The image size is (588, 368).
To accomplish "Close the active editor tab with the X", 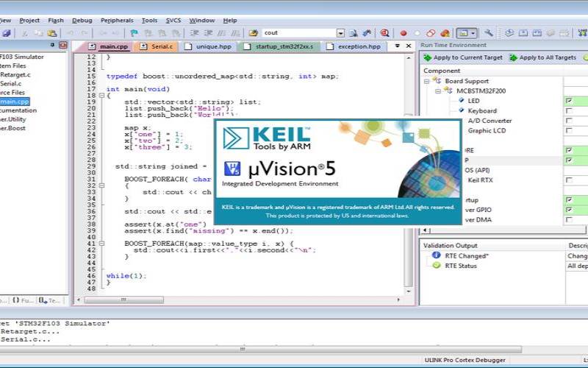I will 409,46.
